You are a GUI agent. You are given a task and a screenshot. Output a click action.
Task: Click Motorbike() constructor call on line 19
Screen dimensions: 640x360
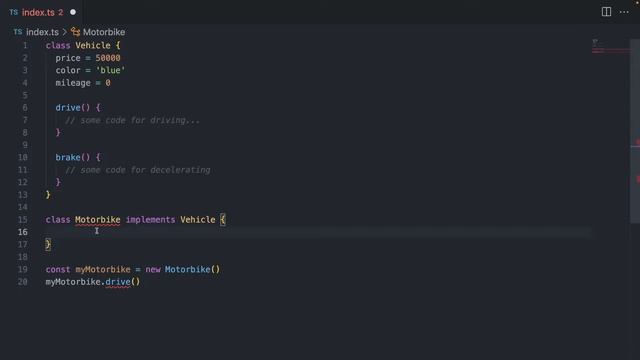192,269
